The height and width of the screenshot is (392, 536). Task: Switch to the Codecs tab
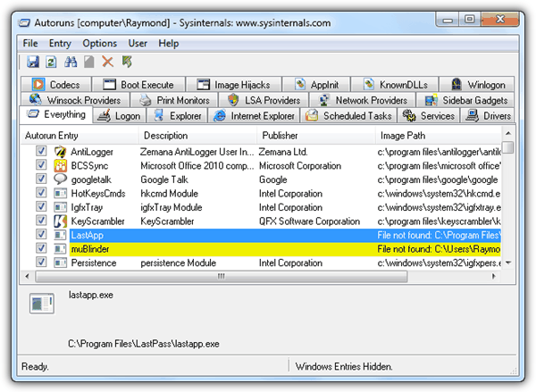(56, 85)
